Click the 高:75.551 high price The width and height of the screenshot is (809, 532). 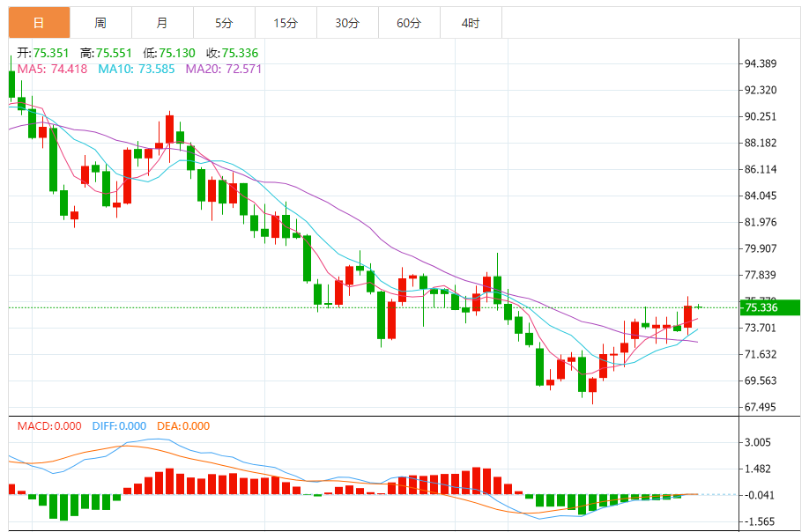pyautogui.click(x=107, y=53)
